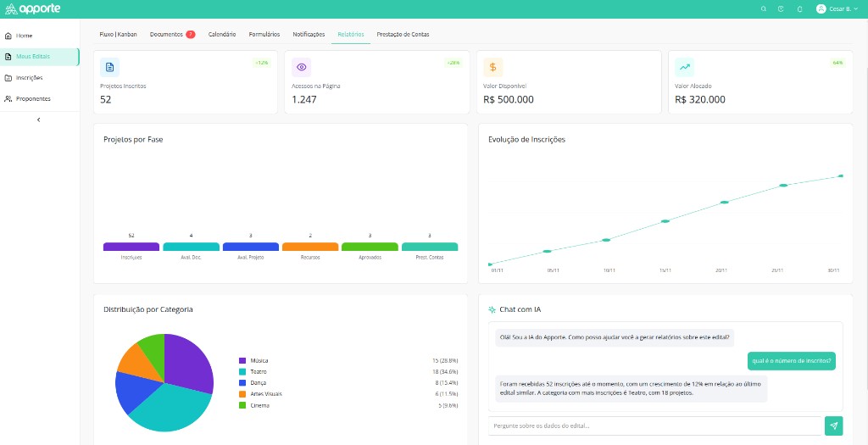Switch to the Formulários tab
This screenshot has width=868, height=445.
click(x=264, y=34)
